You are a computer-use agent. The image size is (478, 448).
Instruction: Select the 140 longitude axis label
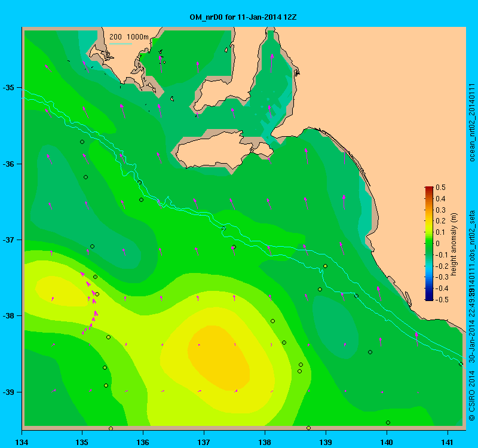(387, 442)
